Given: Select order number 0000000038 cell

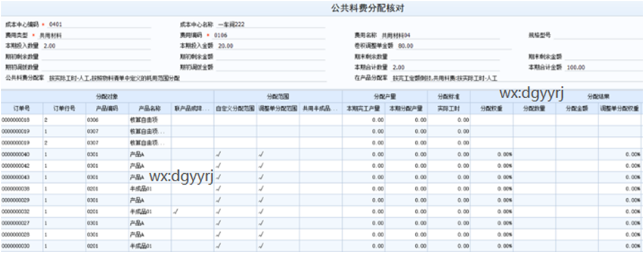Looking at the screenshot, I should point(22,189).
